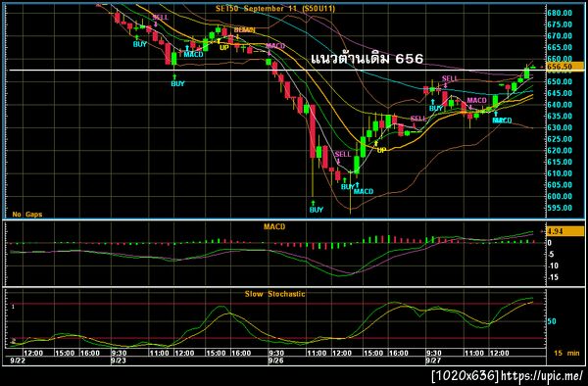Click the 680.00 price axis value
The height and width of the screenshot is (386, 588).
(560, 13)
